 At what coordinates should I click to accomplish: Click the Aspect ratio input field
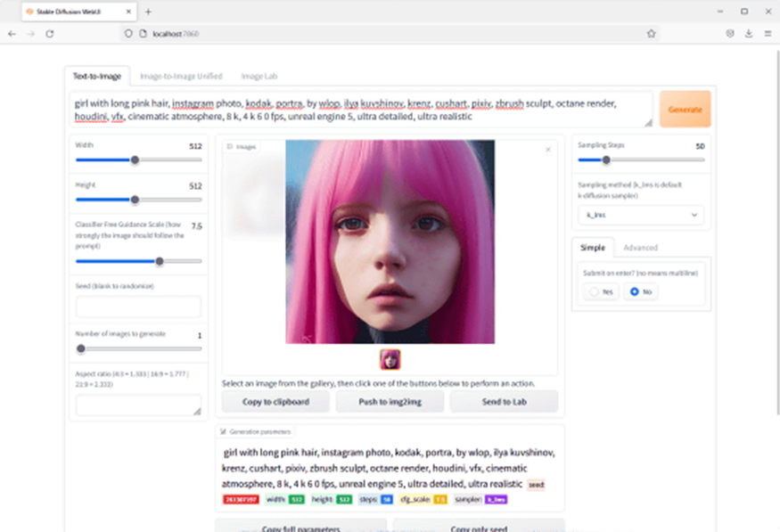[138, 405]
